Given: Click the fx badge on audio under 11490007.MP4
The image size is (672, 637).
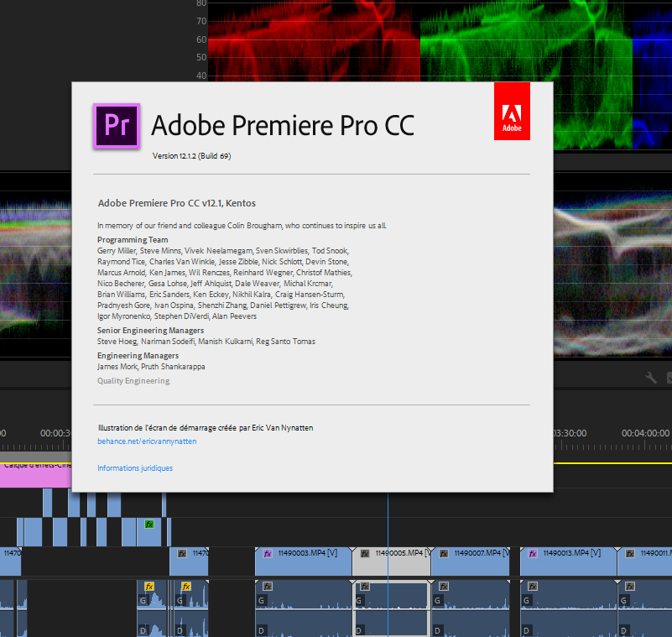Looking at the screenshot, I should pyautogui.click(x=444, y=587).
